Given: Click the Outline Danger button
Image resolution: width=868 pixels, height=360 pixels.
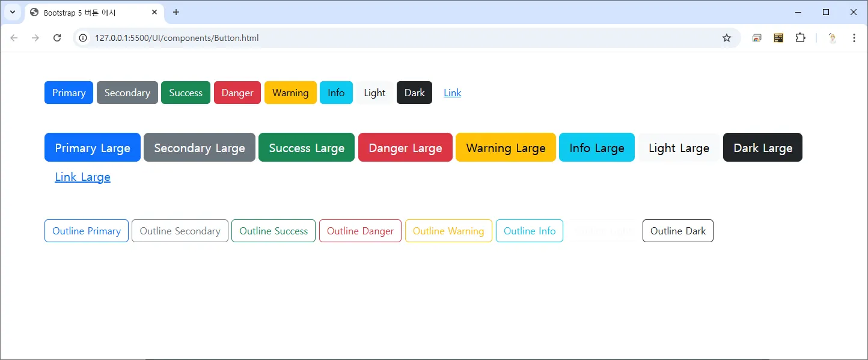Looking at the screenshot, I should point(360,231).
